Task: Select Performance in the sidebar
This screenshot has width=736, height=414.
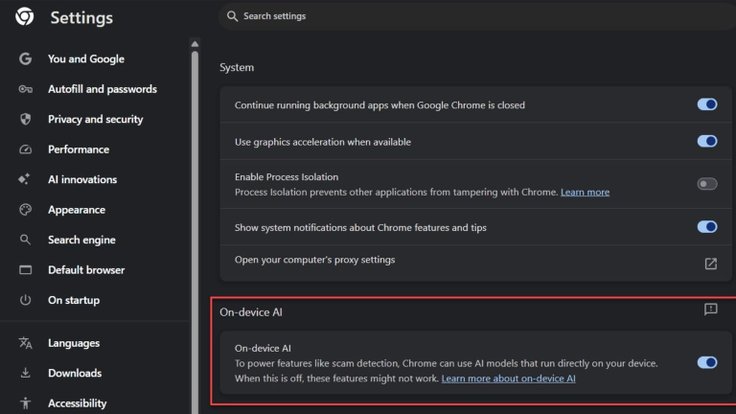Action: [78, 149]
